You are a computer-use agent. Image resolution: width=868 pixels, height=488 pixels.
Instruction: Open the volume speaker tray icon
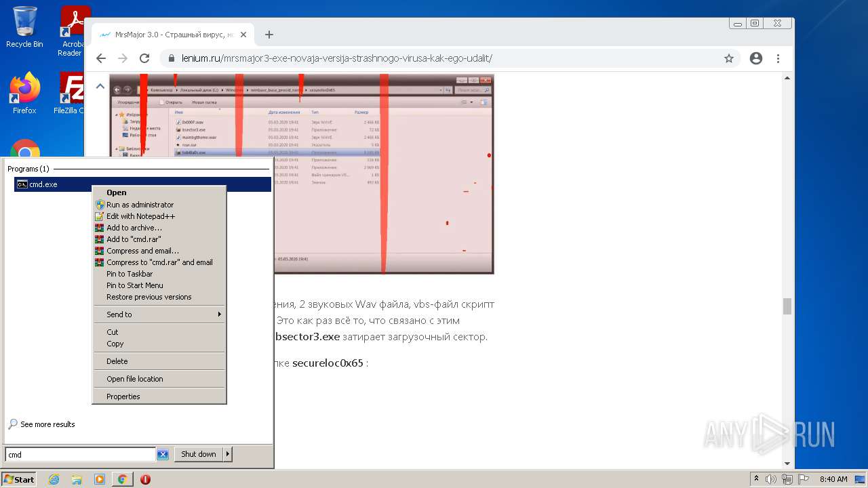tap(771, 479)
